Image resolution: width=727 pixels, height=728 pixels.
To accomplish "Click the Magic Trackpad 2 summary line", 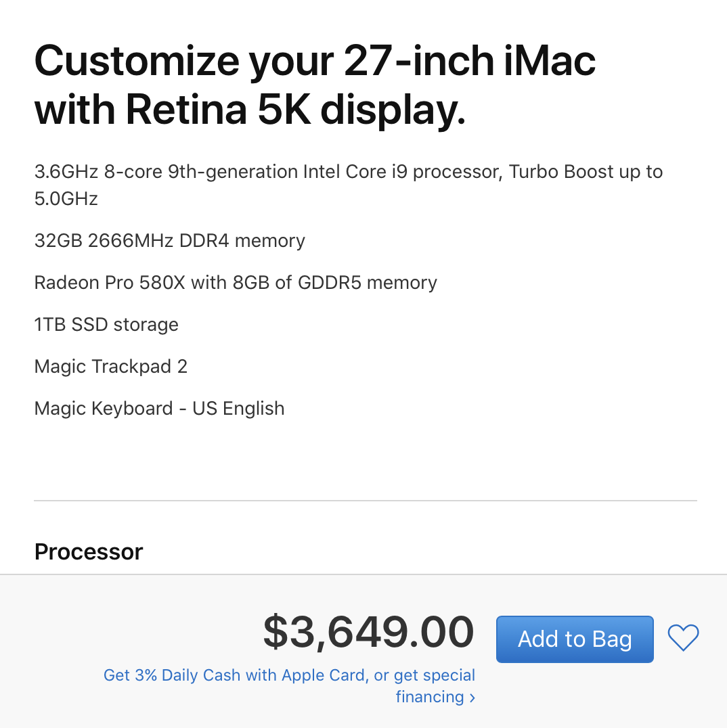I will (111, 367).
